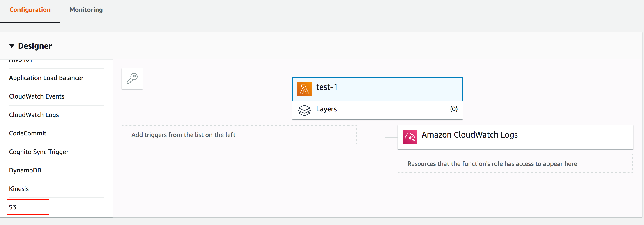Click the pink CloudWatch Logs icon
This screenshot has height=225, width=644.
[409, 137]
